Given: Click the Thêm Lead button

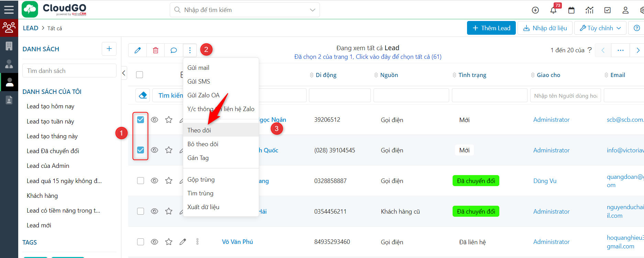Looking at the screenshot, I should 491,28.
